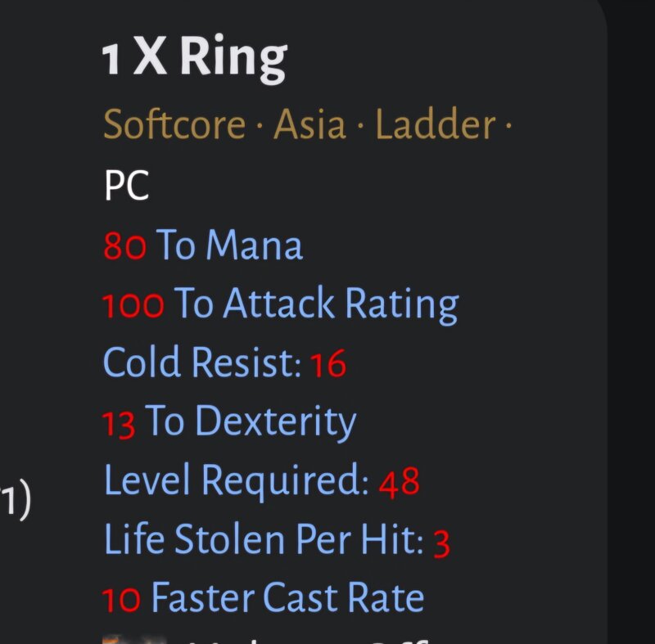Click the red '10' cast rate value

coord(121,600)
